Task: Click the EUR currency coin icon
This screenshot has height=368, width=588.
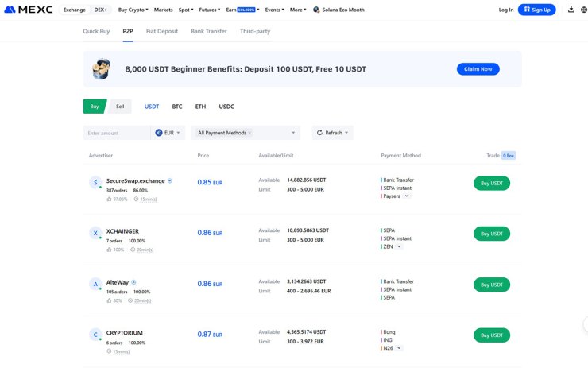Action: [x=159, y=133]
